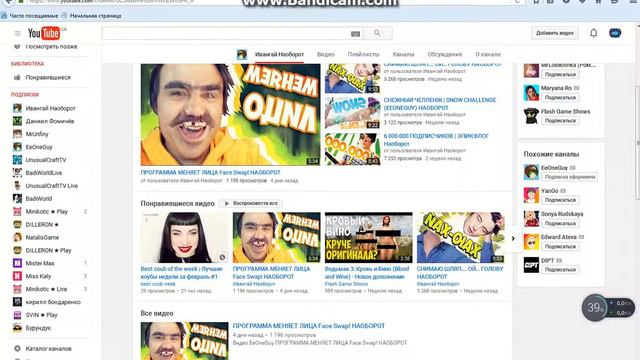Open the Ведьмак 3: Кровь и Вино thumbnail
Screen dimensions: 640x360
369,237
